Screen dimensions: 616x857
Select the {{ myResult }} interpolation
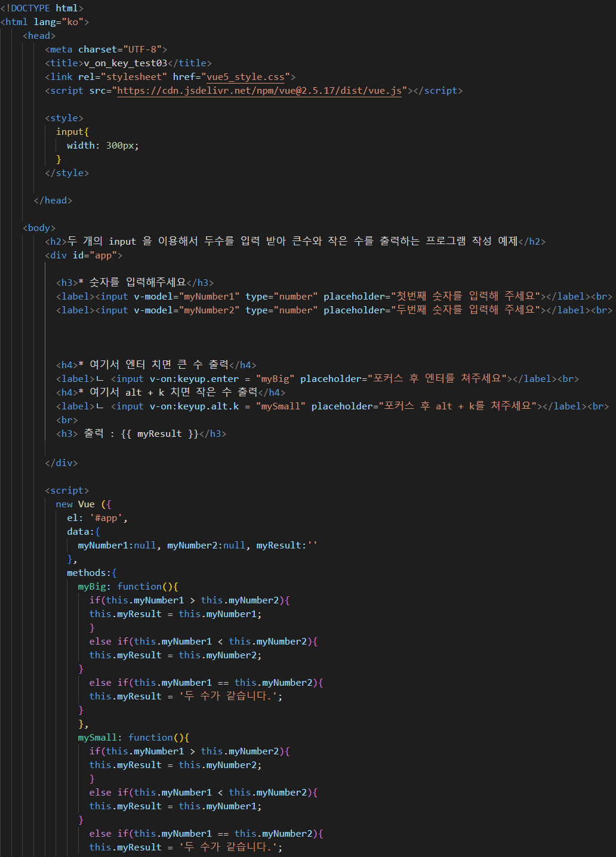coord(159,434)
